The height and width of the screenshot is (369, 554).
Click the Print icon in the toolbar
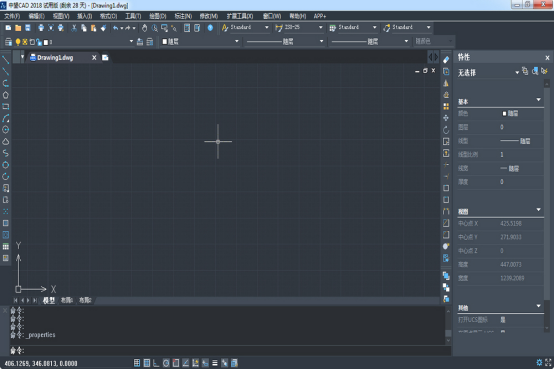pyautogui.click(x=41, y=28)
